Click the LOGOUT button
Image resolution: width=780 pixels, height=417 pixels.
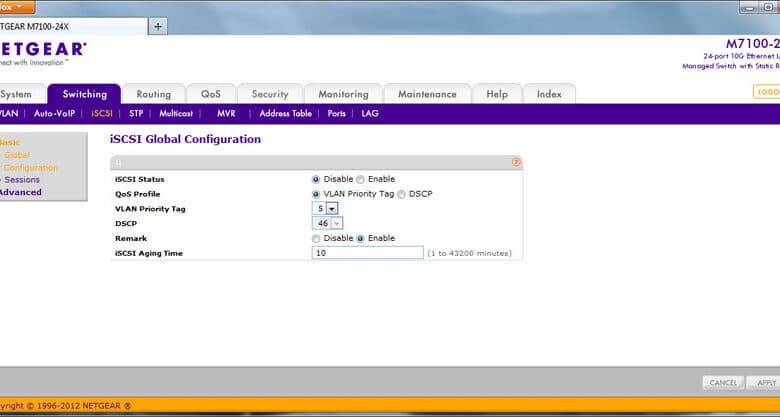coord(767,92)
